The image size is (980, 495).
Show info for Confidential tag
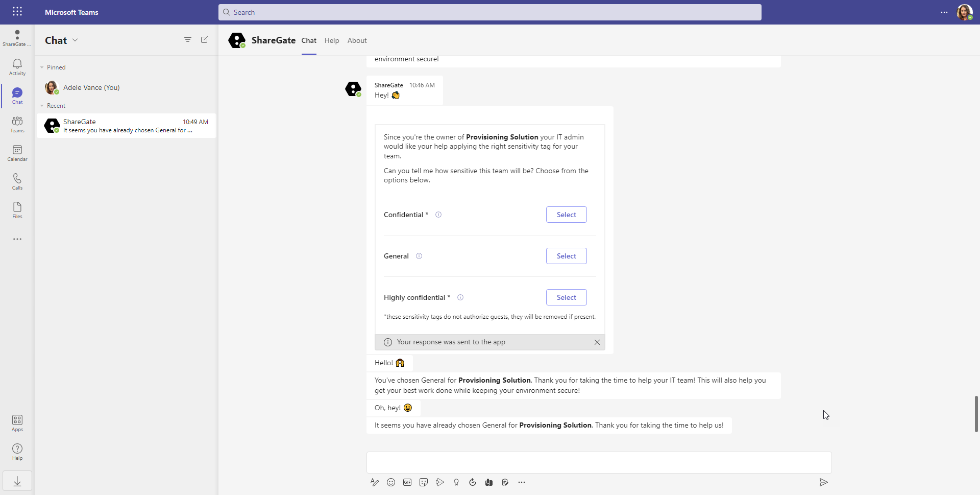tap(438, 215)
